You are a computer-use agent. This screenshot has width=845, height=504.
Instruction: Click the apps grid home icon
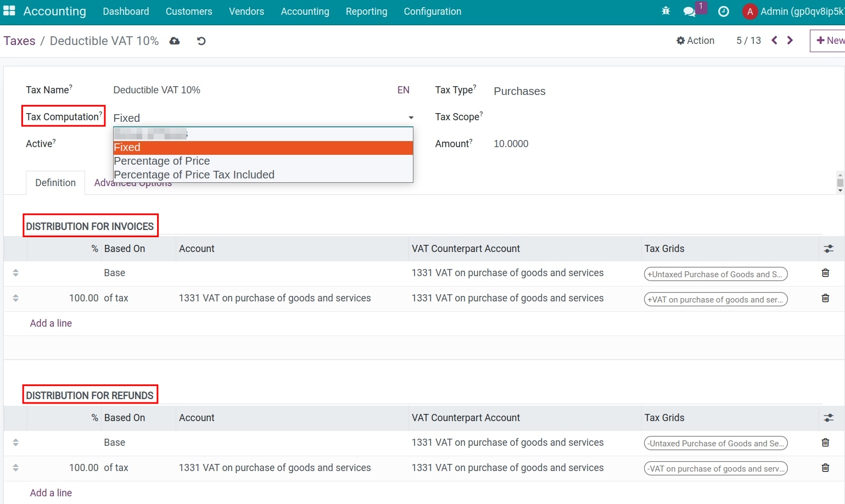click(x=9, y=11)
